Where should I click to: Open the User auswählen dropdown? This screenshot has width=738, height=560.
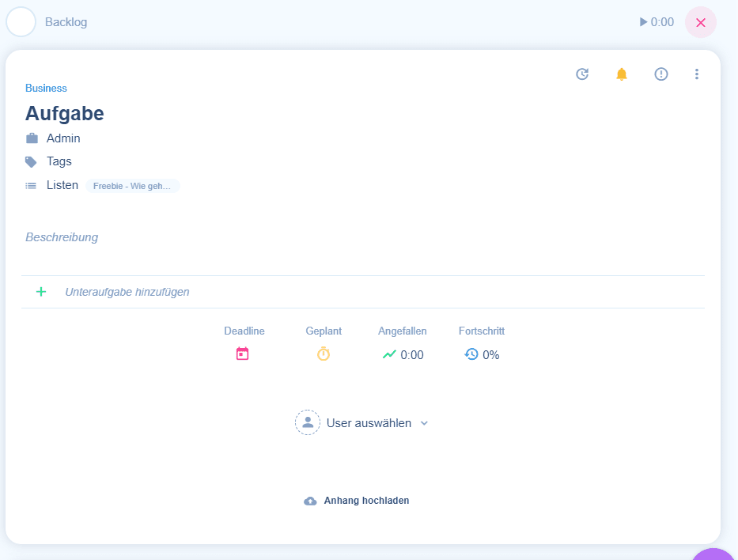click(x=369, y=423)
